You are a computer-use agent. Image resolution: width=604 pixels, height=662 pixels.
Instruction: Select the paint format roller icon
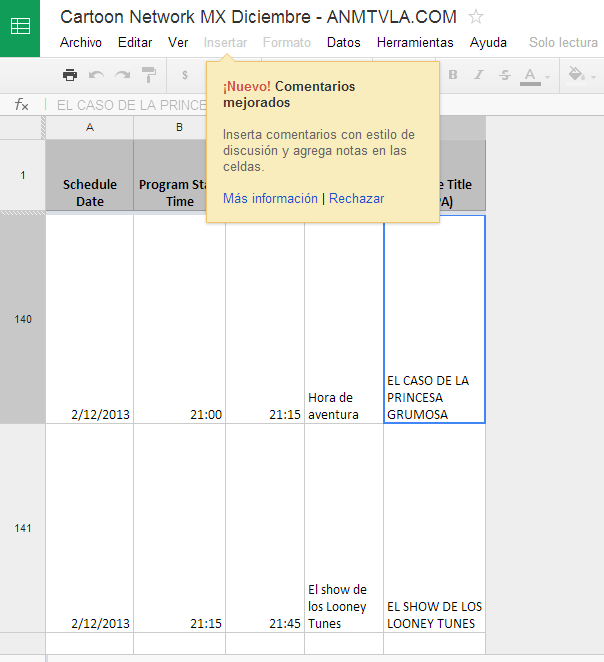[x=149, y=75]
